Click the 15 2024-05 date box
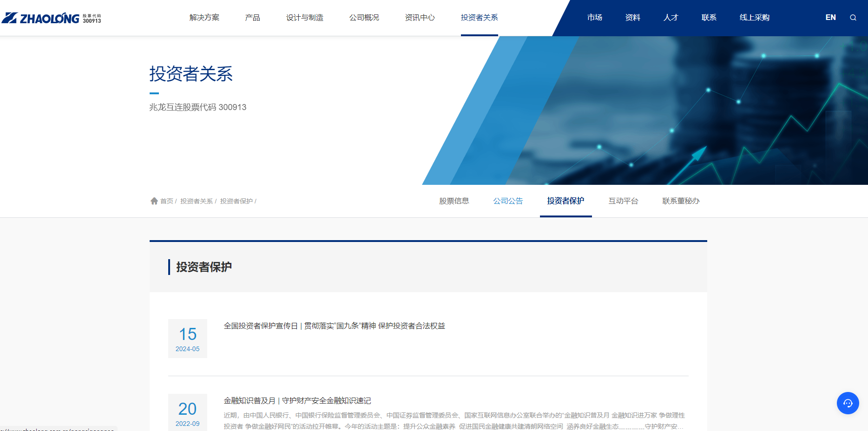Screen dimensions: 868x431 (188, 339)
